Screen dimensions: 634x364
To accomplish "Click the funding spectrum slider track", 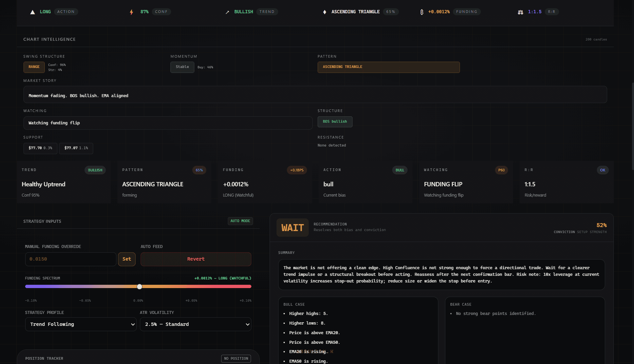I will (138, 286).
